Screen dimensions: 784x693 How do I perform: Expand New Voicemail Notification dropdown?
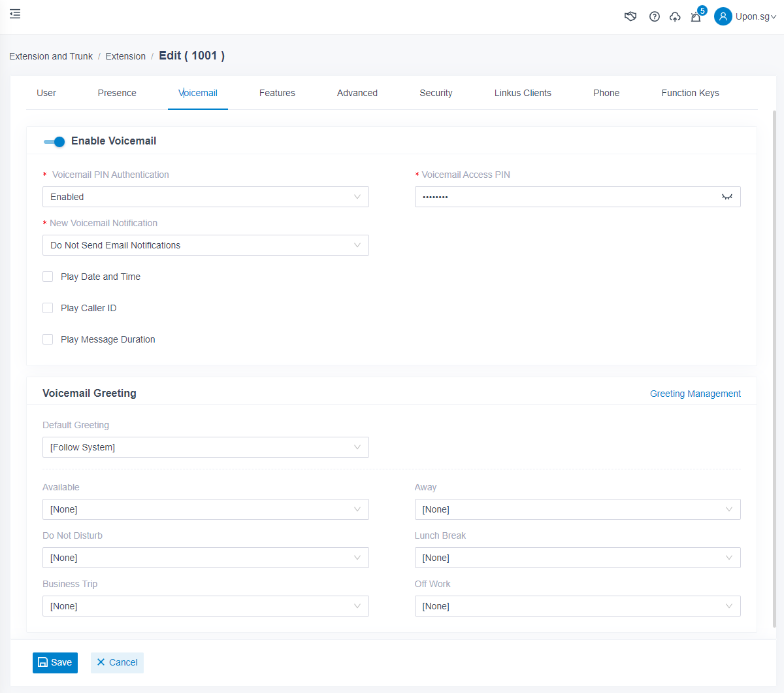tap(205, 245)
